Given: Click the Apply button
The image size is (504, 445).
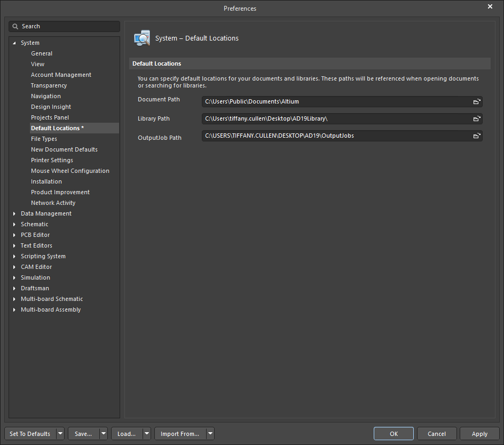Looking at the screenshot, I should [x=479, y=434].
